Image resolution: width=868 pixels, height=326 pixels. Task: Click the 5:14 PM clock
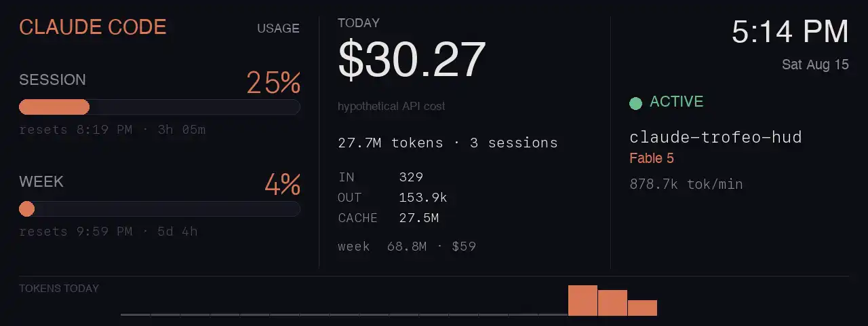[x=790, y=32]
